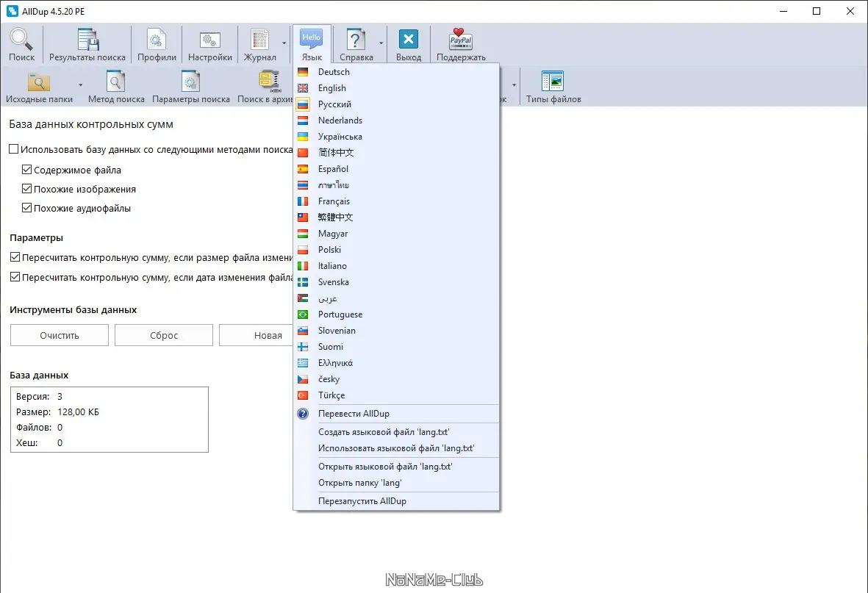Open the Настройки toolbar icon
Viewport: 868px width, 593px height.
click(209, 39)
